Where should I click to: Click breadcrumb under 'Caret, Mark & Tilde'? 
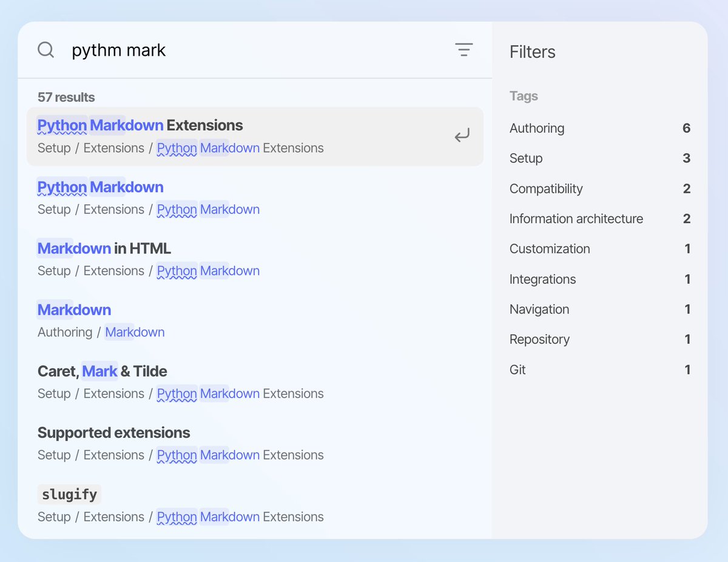click(x=180, y=394)
